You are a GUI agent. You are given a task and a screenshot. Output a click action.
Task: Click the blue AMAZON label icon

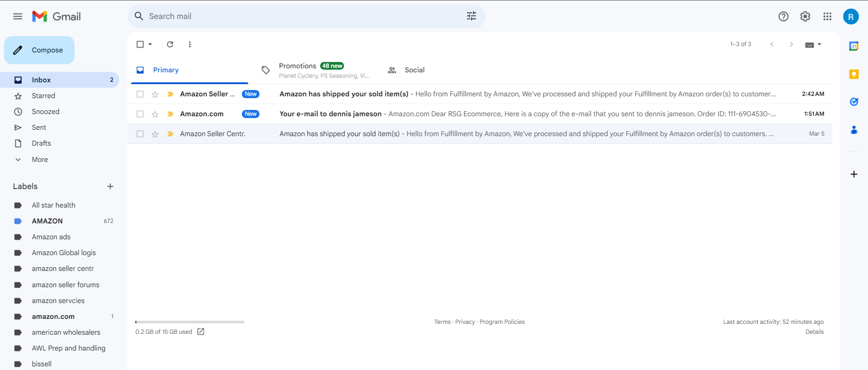(18, 221)
